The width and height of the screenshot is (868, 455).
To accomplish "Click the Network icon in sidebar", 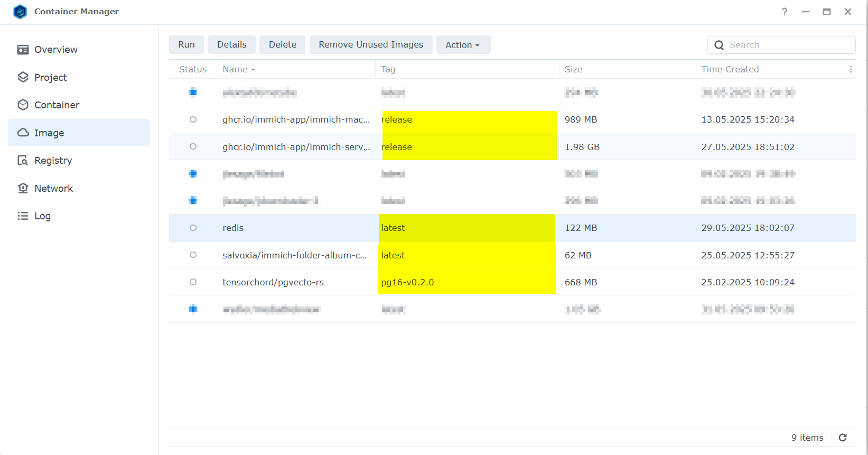I will pos(23,188).
